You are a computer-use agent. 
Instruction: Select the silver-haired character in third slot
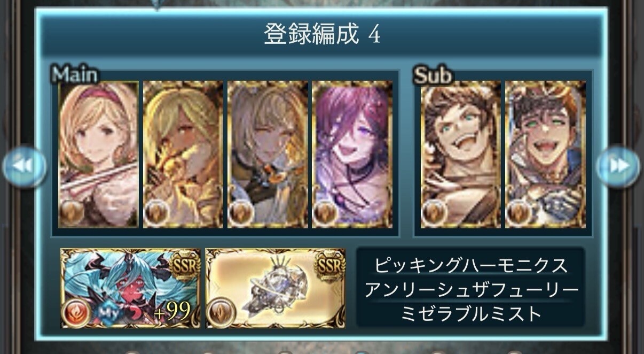tap(268, 155)
